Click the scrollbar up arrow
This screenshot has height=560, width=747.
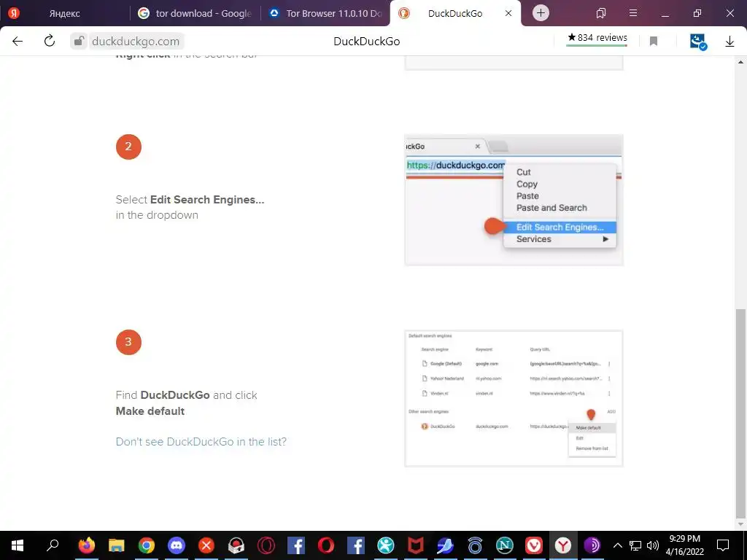coord(740,62)
